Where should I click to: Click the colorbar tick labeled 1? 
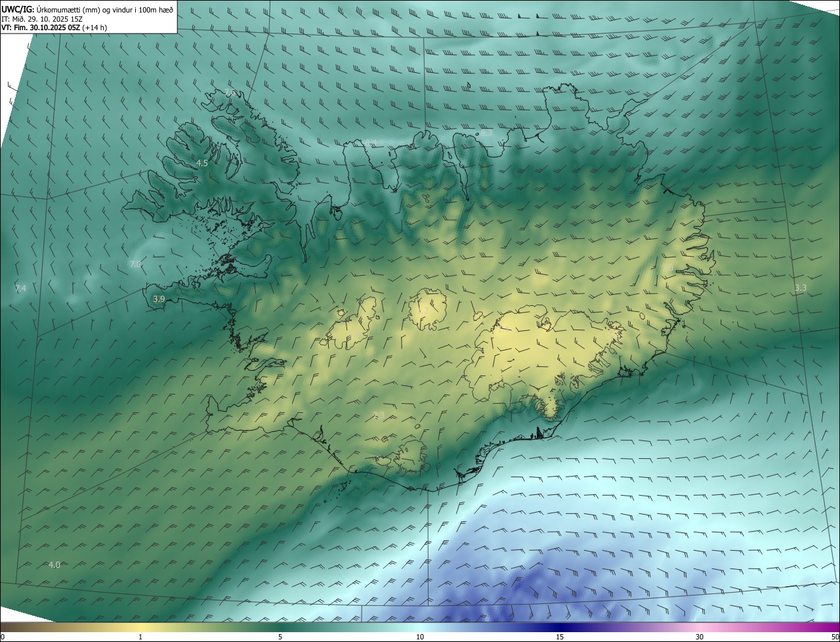[x=140, y=637]
